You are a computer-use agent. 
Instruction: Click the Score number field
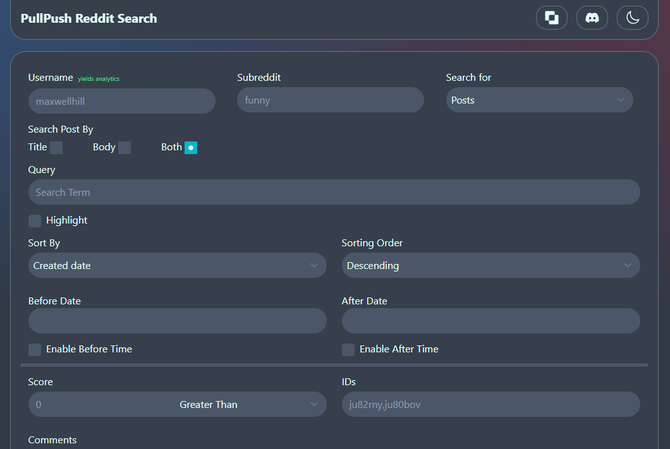coord(102,404)
